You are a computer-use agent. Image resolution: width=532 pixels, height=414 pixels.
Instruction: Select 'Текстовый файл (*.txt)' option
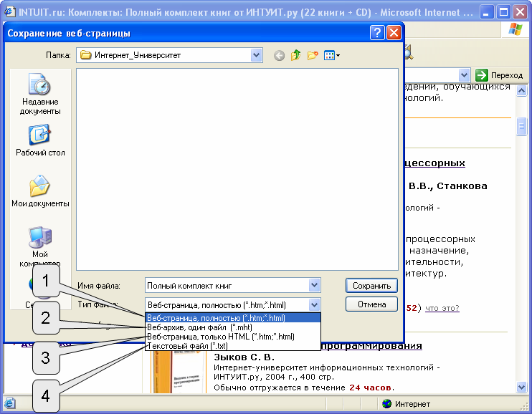pyautogui.click(x=233, y=346)
